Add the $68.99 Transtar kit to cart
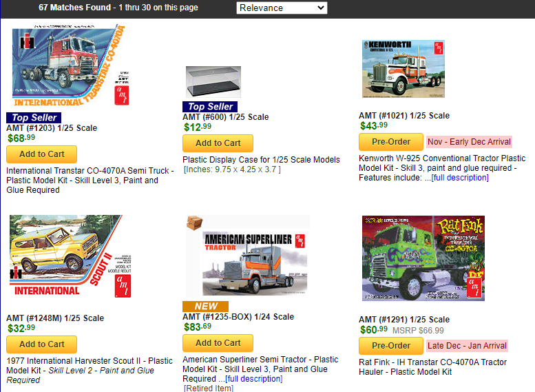The width and height of the screenshot is (535, 392). click(41, 154)
